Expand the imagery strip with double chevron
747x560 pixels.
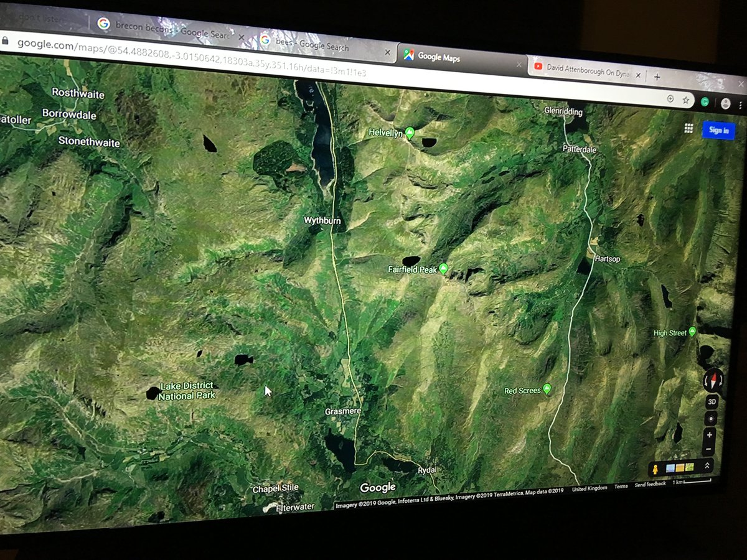click(707, 465)
